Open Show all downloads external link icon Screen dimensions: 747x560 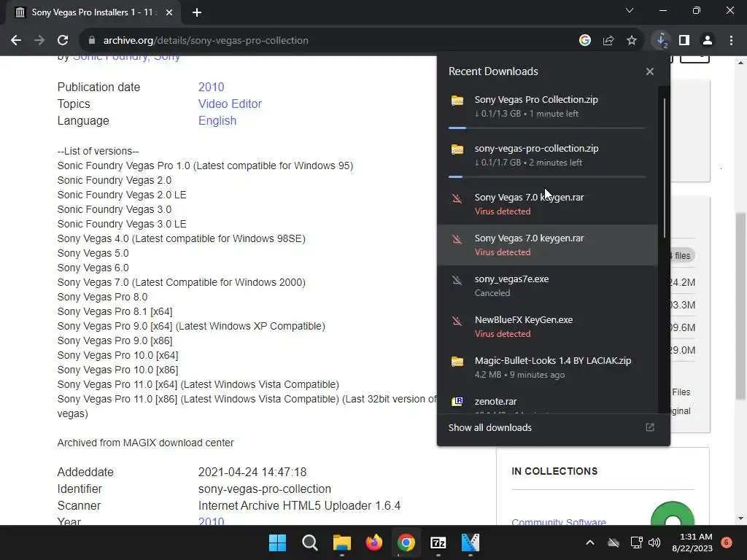(x=650, y=427)
